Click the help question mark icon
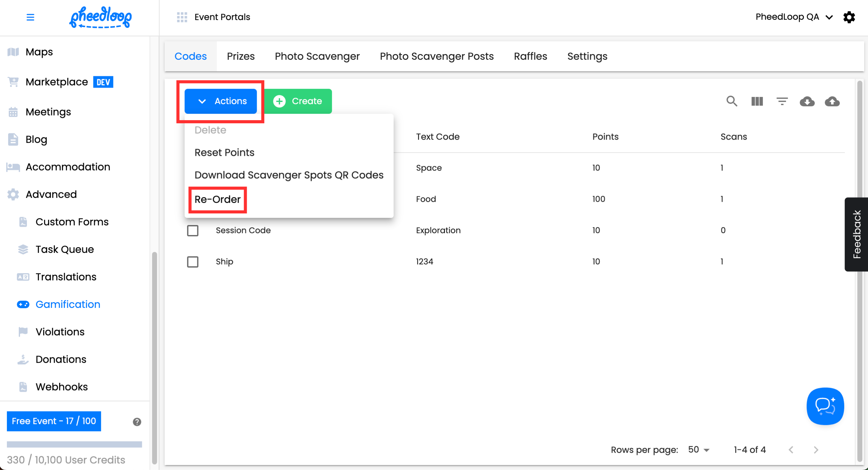 click(x=137, y=421)
